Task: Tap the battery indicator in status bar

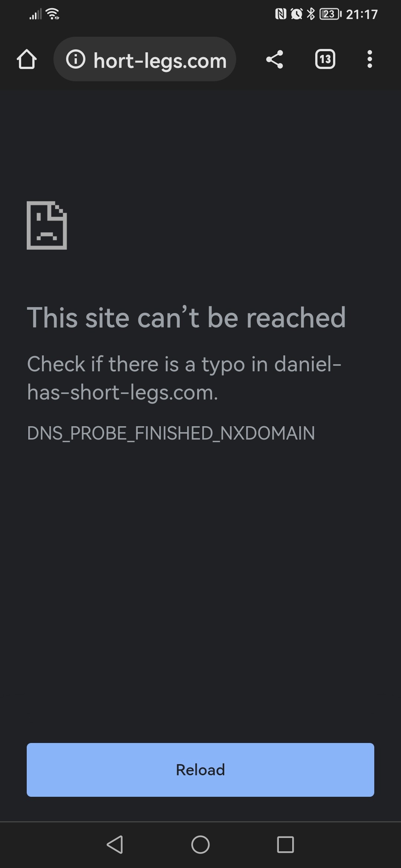Action: click(330, 14)
